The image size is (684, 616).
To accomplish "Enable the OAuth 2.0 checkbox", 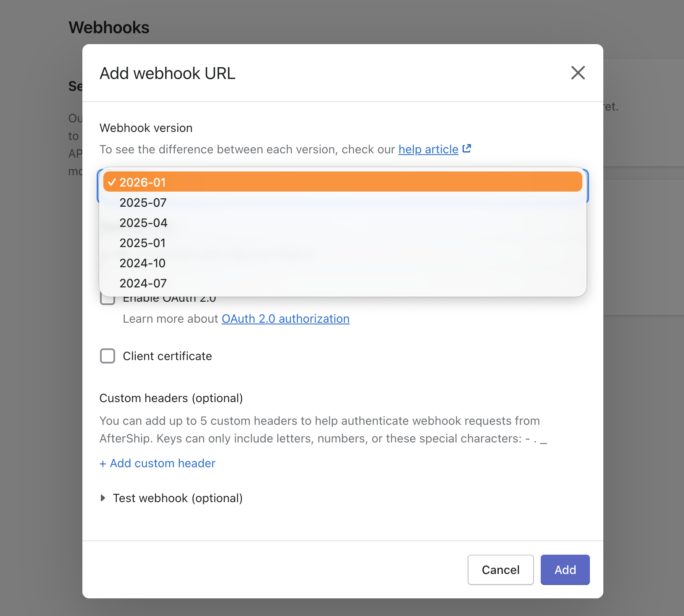I will [108, 298].
